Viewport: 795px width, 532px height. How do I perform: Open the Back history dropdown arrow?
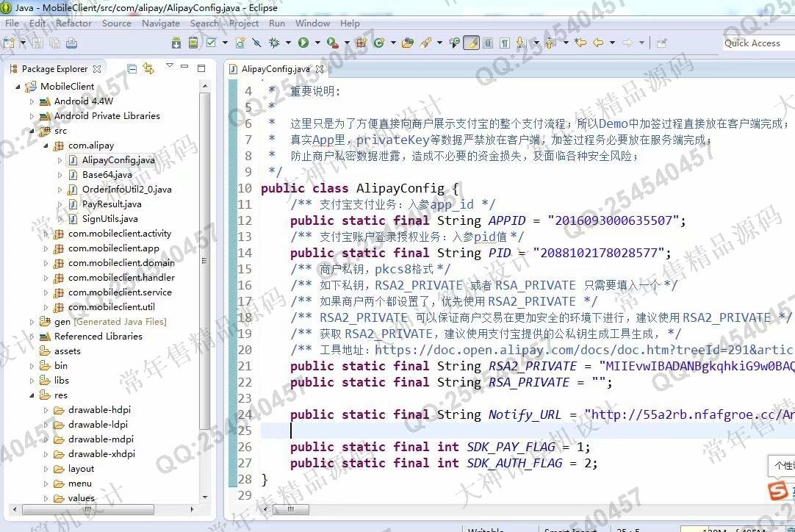[x=612, y=43]
